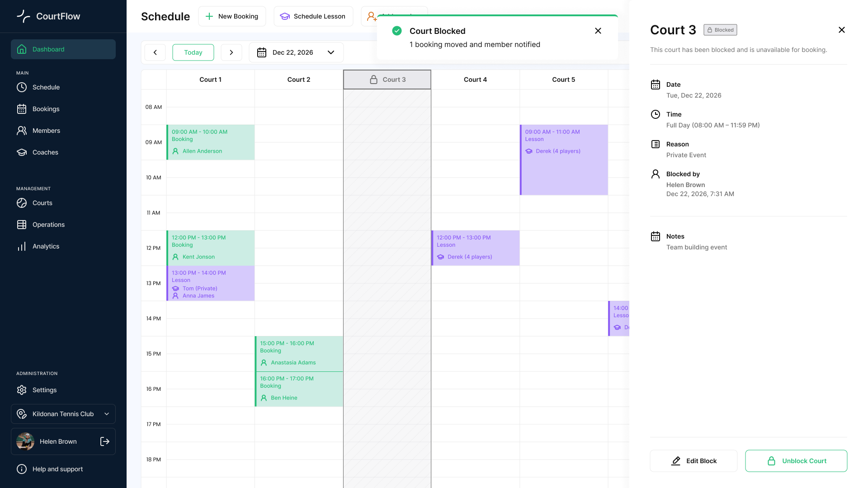
Task: Click the '18 PM' time label
Action: point(154,460)
